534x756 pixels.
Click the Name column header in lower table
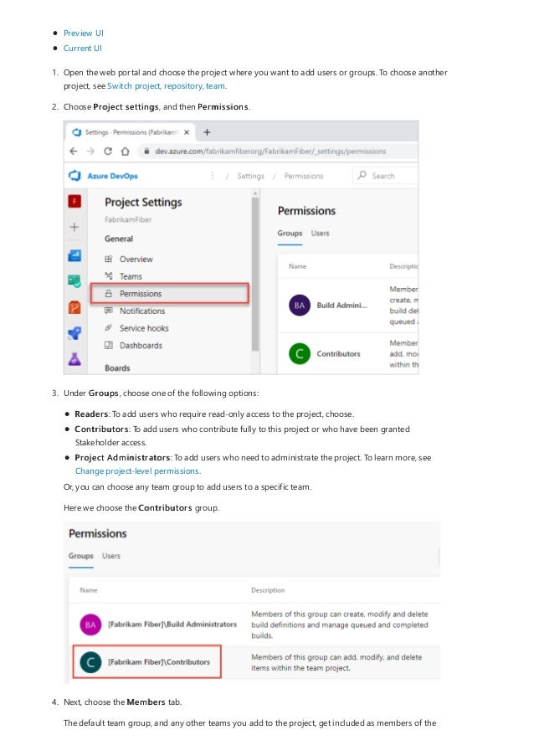click(x=89, y=590)
